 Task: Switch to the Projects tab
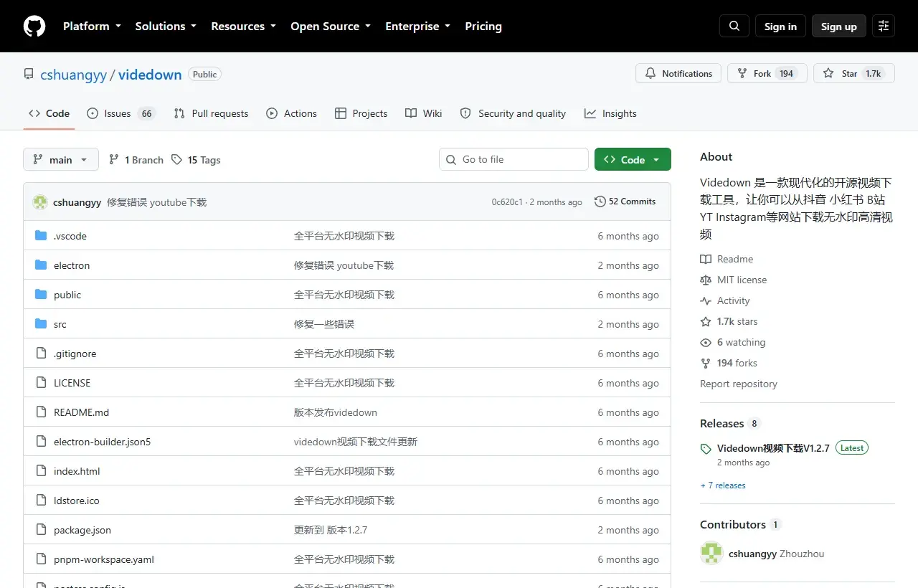pos(361,113)
